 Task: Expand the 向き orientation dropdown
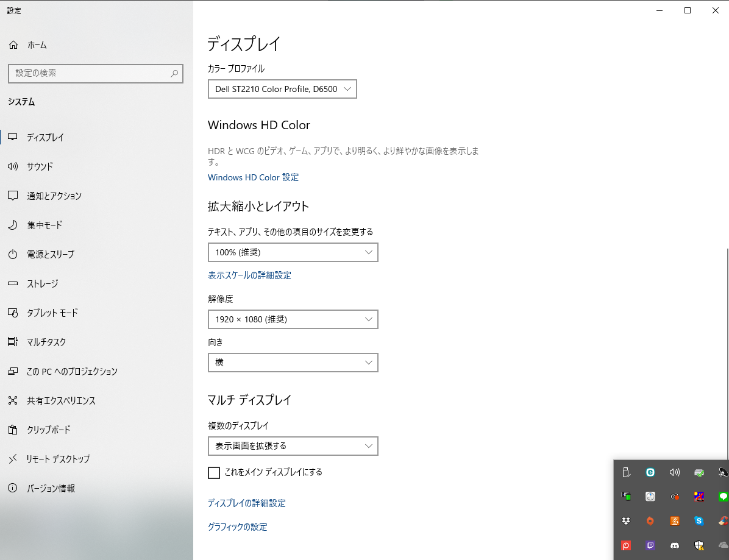point(293,363)
